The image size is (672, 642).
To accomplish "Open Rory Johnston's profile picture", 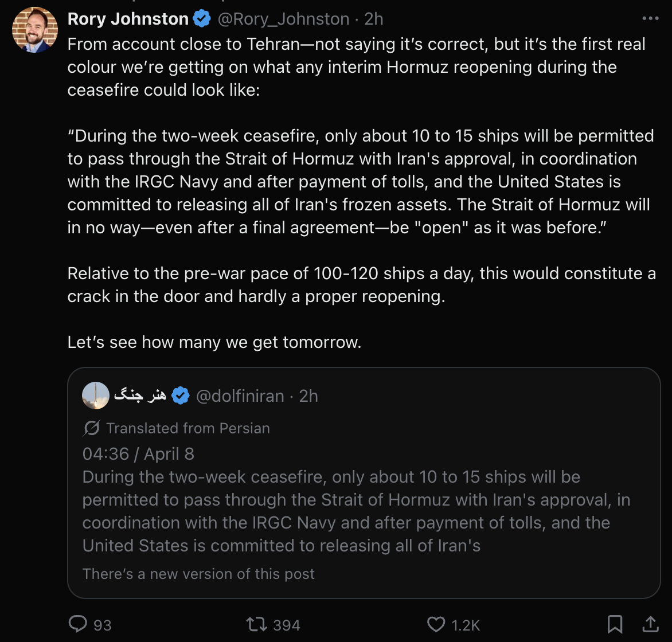I will click(35, 30).
